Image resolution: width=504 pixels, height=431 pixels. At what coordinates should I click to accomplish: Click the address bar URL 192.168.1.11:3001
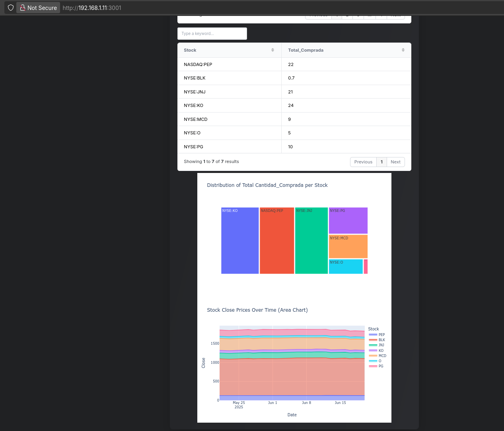click(x=92, y=8)
